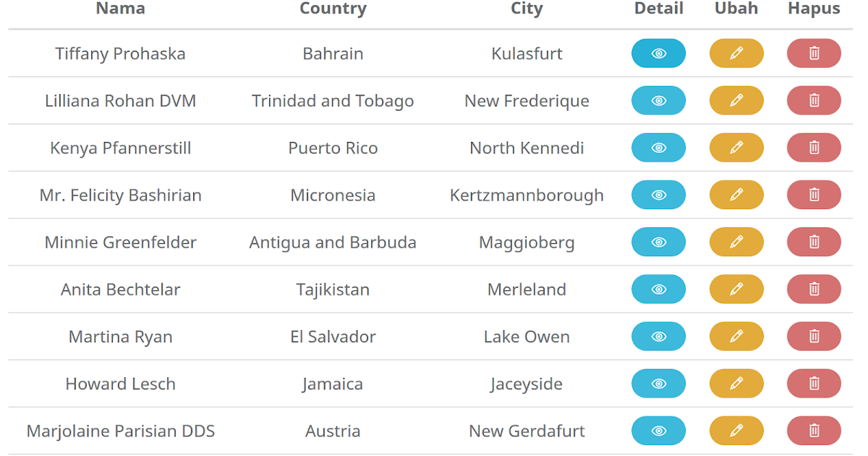The image size is (868, 456).
Task: Delete Howard Lesch from the table
Action: (814, 384)
